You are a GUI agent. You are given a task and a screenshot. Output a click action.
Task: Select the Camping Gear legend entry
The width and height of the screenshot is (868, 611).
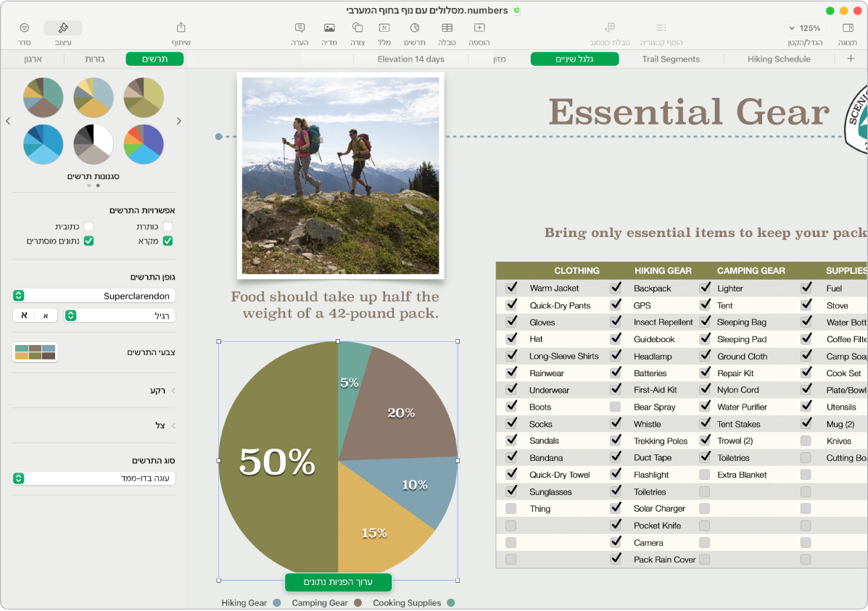tap(326, 603)
